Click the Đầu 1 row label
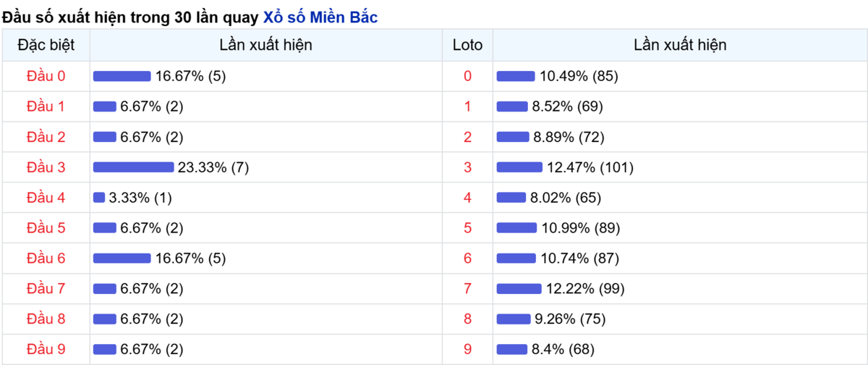The image size is (868, 365). 46,106
